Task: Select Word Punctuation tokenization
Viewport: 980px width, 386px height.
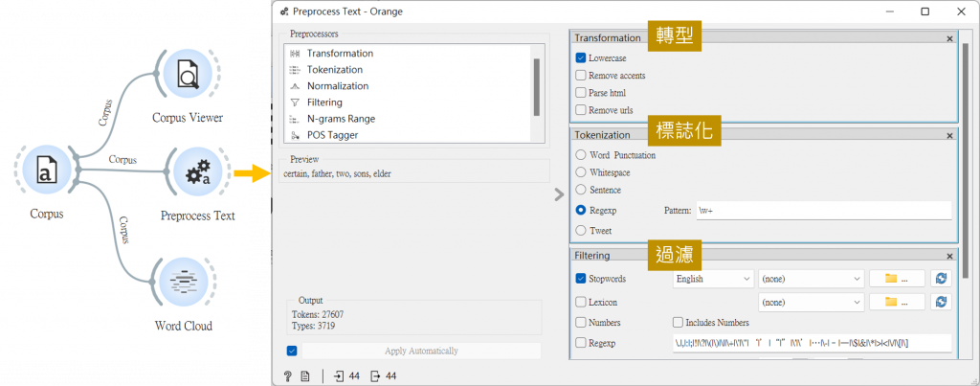Action: coord(581,155)
